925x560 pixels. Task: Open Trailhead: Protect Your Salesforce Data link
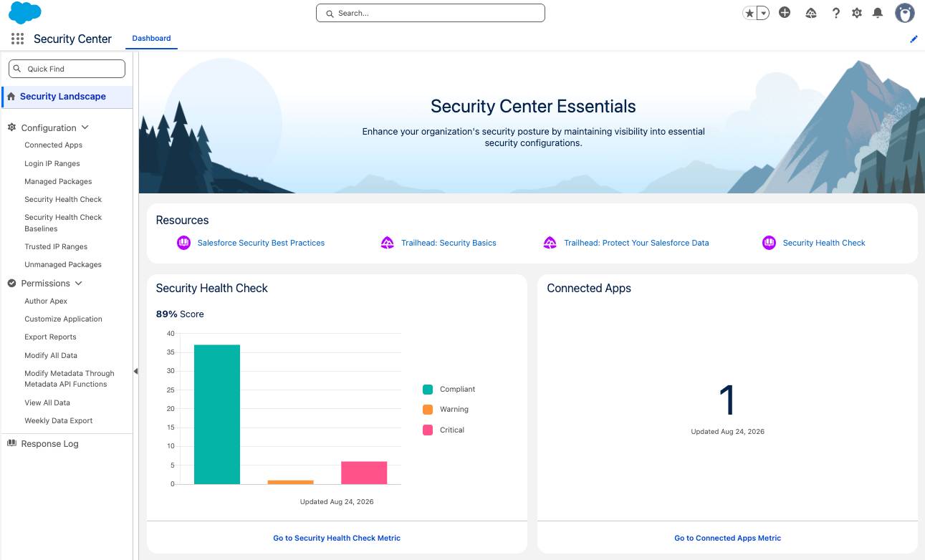point(636,243)
